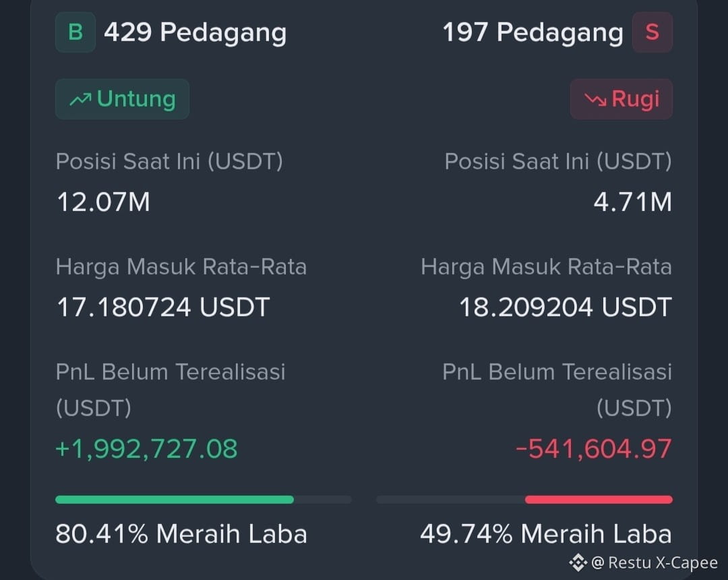Click the 197 Pedagang sellers label
The height and width of the screenshot is (580, 728).
click(x=533, y=32)
